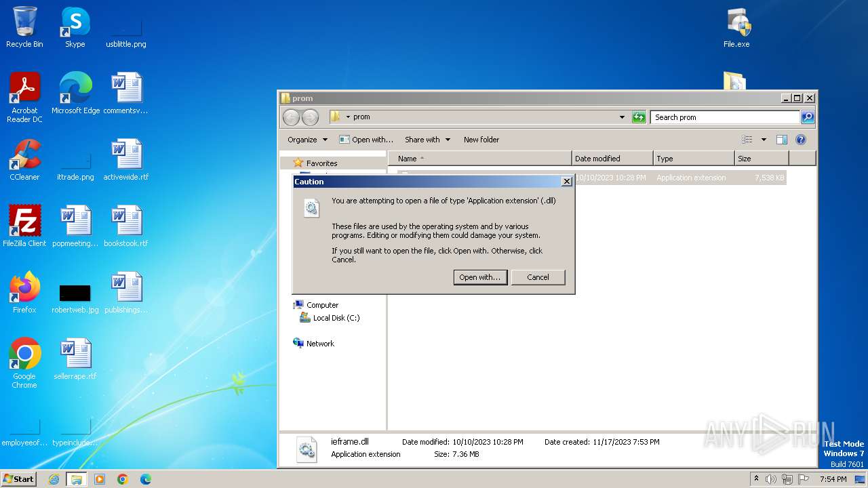
Task: Select Favorites in navigation pane
Action: click(321, 163)
